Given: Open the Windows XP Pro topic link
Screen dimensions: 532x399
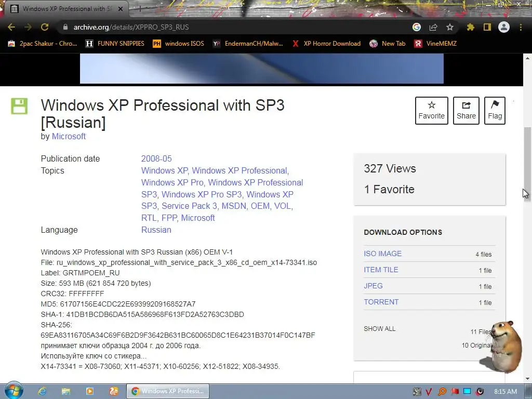Looking at the screenshot, I should point(172,182).
